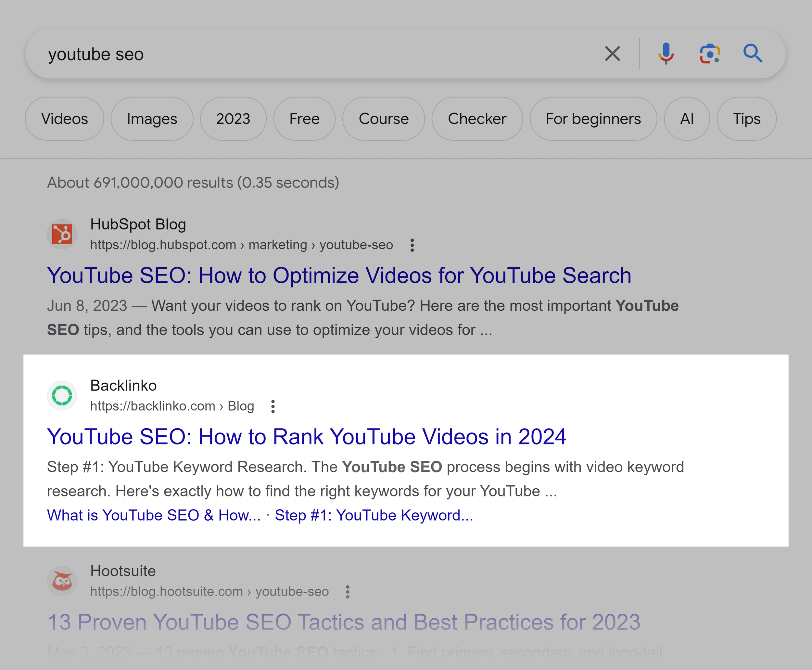This screenshot has height=670, width=812.
Task: Select the AI filter chip
Action: (x=687, y=119)
